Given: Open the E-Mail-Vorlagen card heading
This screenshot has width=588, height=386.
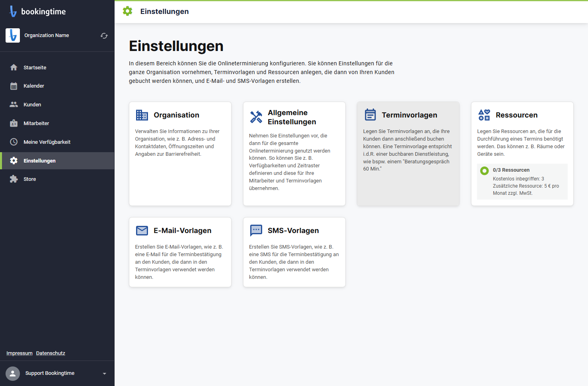Looking at the screenshot, I should point(183,231).
